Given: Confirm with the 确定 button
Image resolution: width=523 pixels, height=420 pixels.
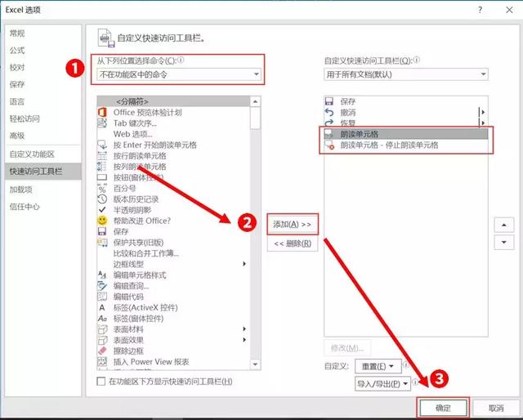Looking at the screenshot, I should click(443, 408).
